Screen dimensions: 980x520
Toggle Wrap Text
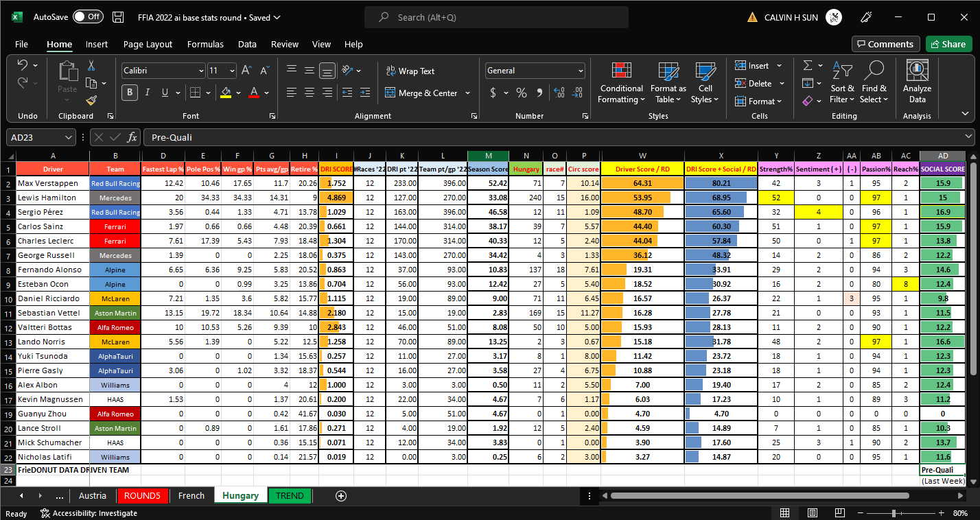[410, 71]
